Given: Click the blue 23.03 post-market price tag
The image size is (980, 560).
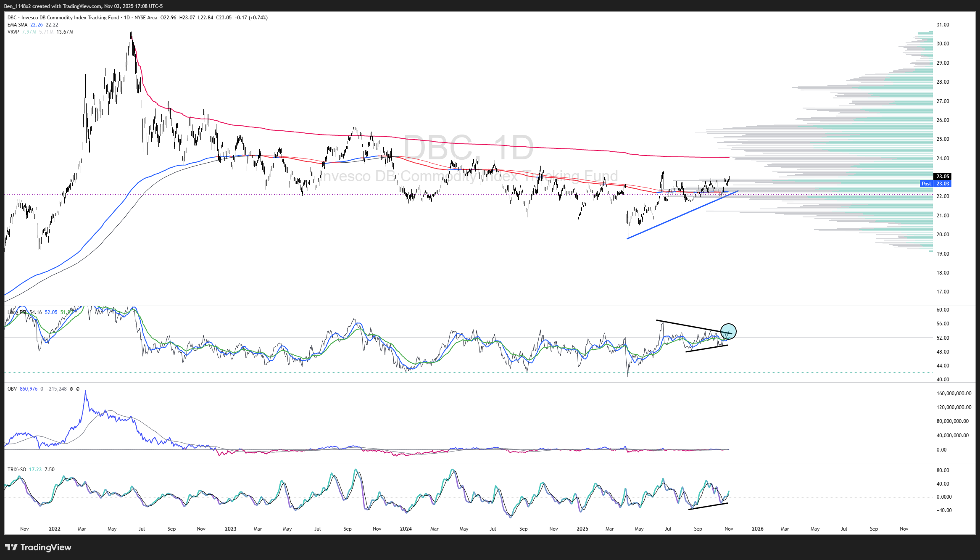Looking at the screenshot, I should pos(942,184).
